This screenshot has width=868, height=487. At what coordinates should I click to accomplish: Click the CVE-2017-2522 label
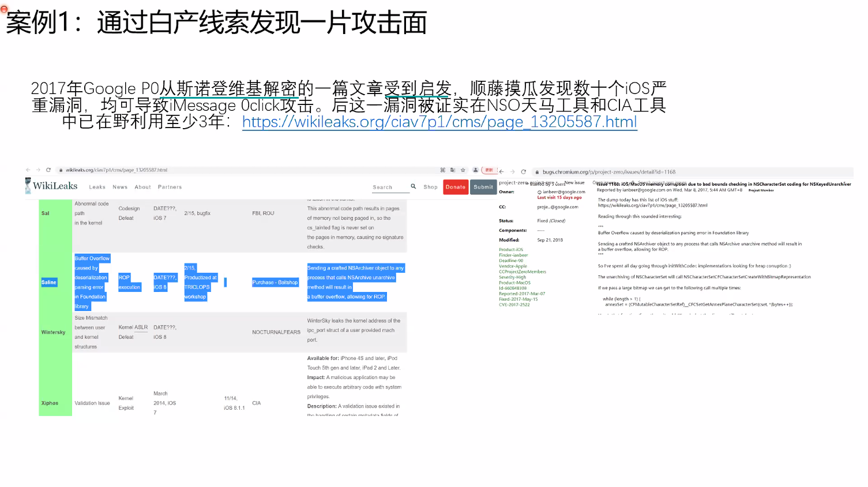pos(514,305)
